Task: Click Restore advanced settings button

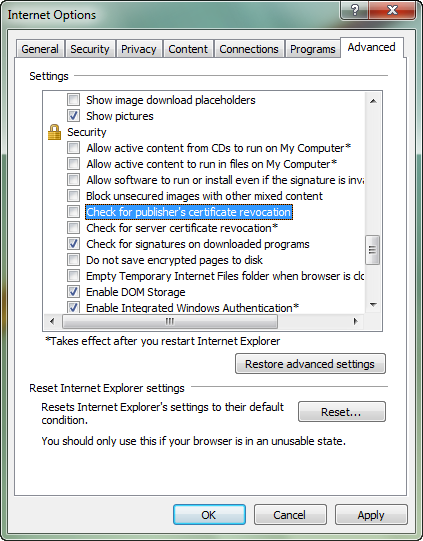Action: coord(310,364)
